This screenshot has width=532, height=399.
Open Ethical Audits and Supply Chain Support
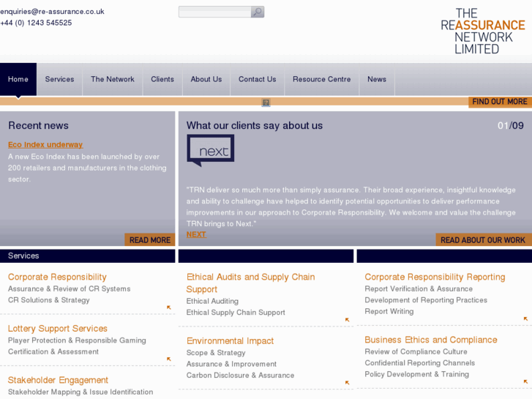pyautogui.click(x=250, y=283)
